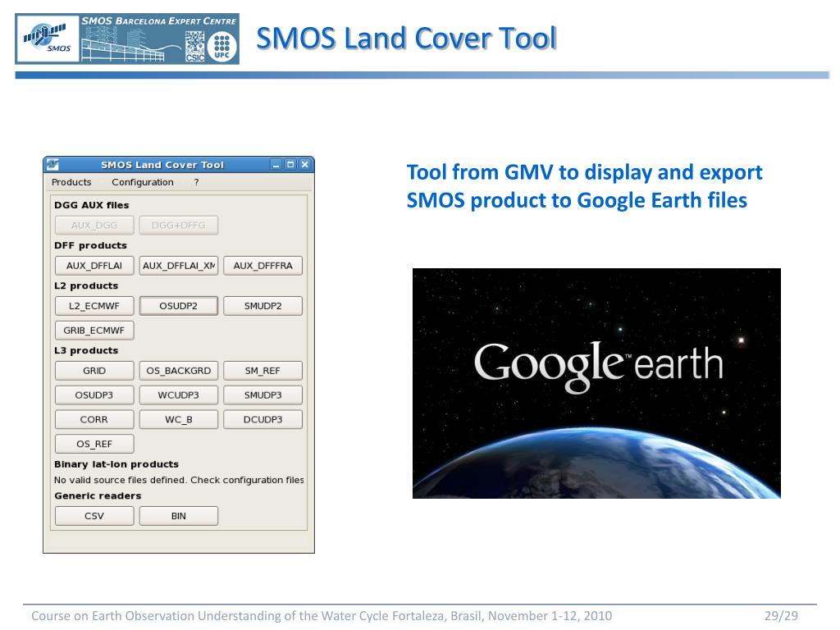
Task: Load the AUX_DFFFRA product
Action: coord(262,266)
